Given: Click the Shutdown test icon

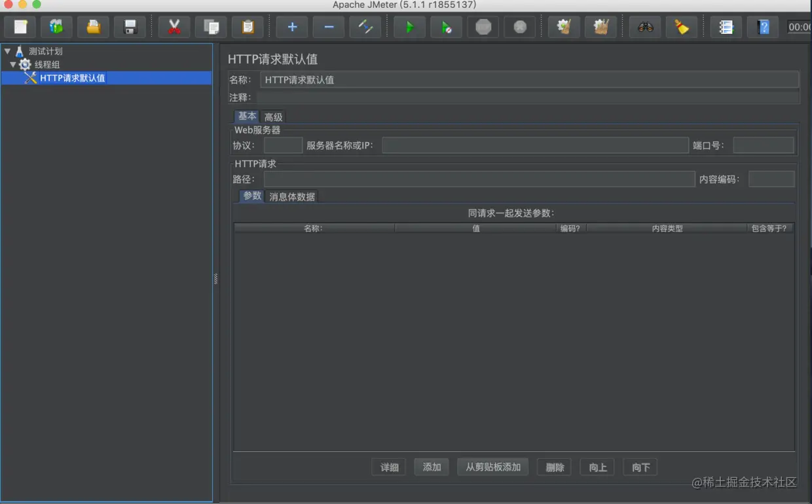Looking at the screenshot, I should click(520, 27).
